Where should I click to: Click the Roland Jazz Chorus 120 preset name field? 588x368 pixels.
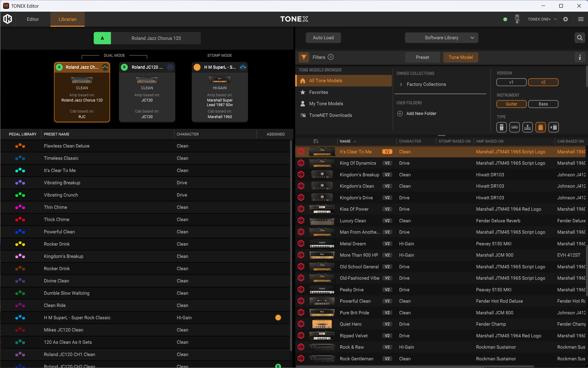pyautogui.click(x=156, y=38)
